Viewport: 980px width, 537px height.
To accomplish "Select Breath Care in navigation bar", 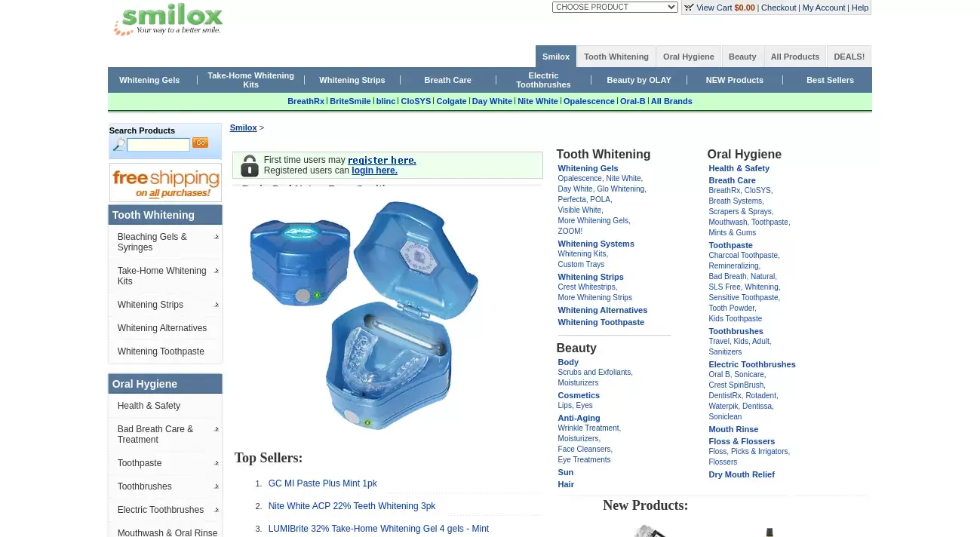I will click(x=447, y=80).
